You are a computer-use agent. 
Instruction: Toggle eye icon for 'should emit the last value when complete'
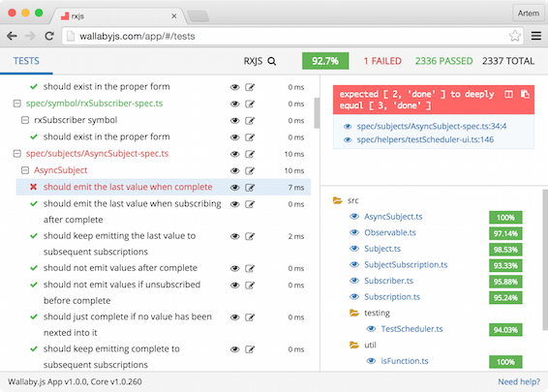[x=235, y=188]
